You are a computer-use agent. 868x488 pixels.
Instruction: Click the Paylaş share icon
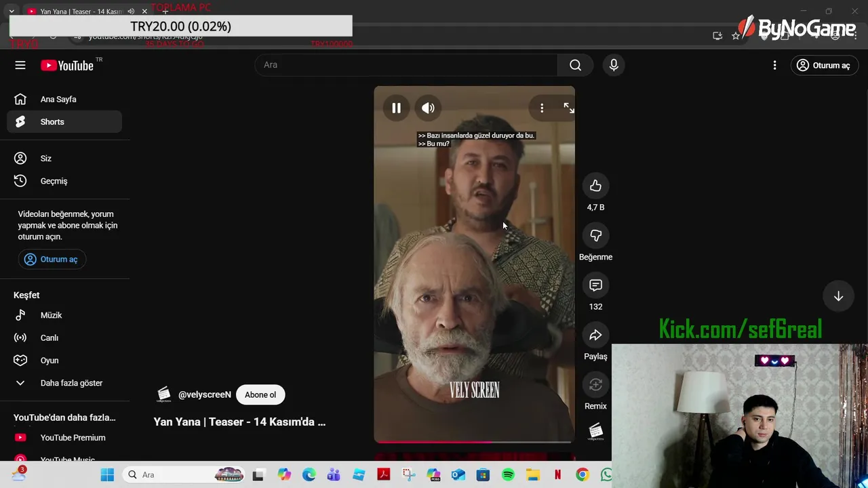[595, 335]
